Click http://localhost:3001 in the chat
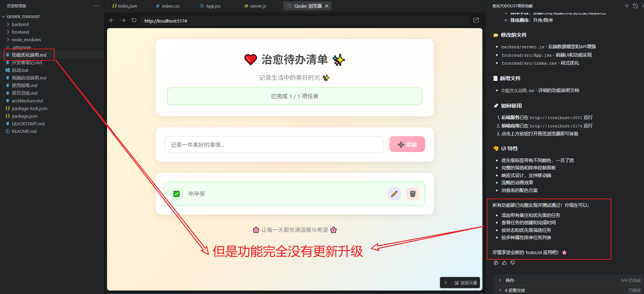This screenshot has height=294, width=644. pos(556,118)
